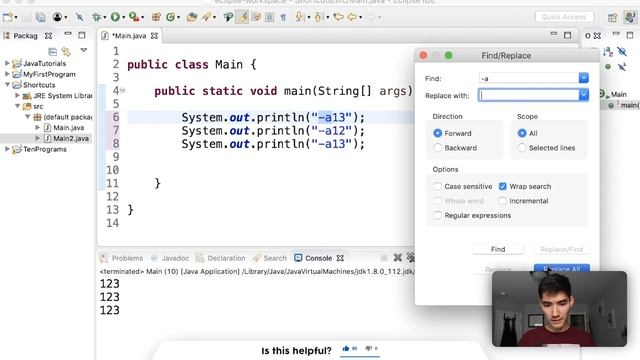This screenshot has width=640, height=360.
Task: Click the Quick Access search box
Action: (564, 17)
